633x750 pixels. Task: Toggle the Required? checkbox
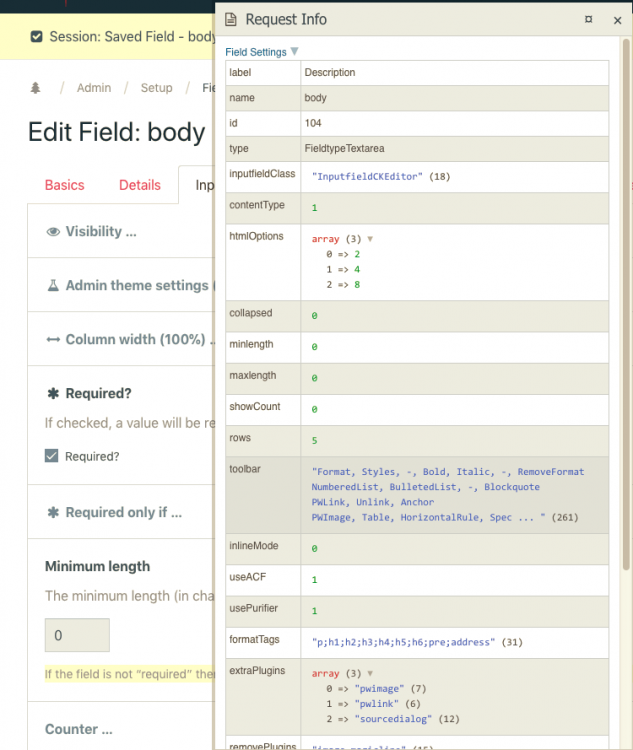point(52,456)
